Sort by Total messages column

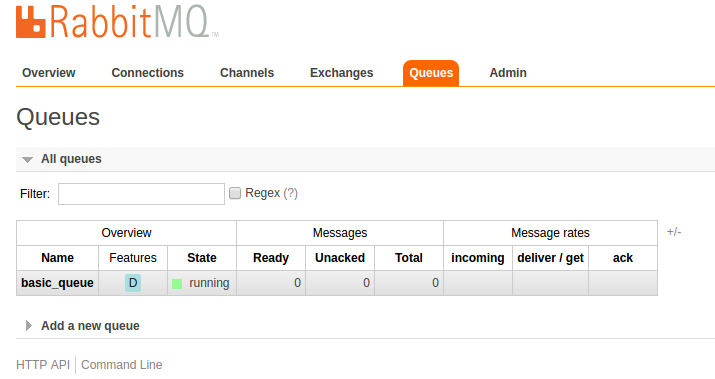[409, 258]
